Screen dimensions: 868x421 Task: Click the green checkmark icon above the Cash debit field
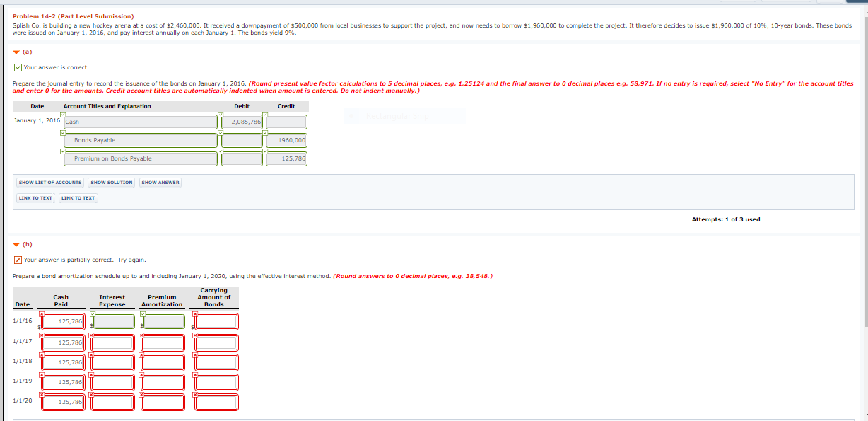click(221, 115)
